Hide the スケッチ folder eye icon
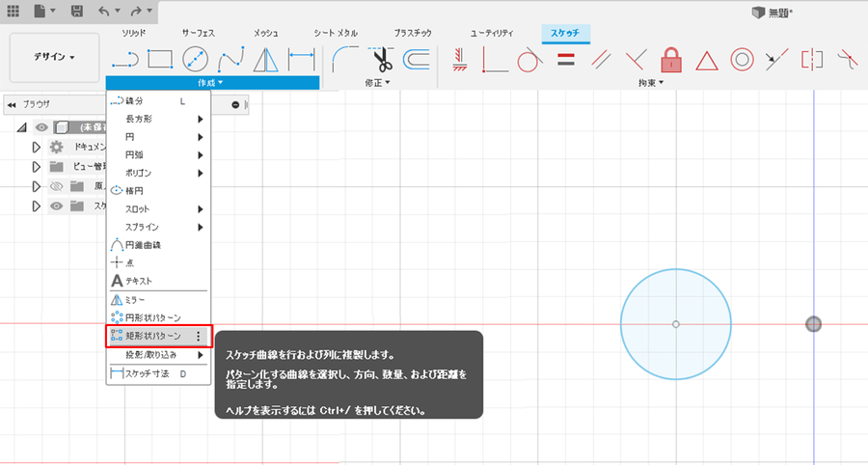 56,205
